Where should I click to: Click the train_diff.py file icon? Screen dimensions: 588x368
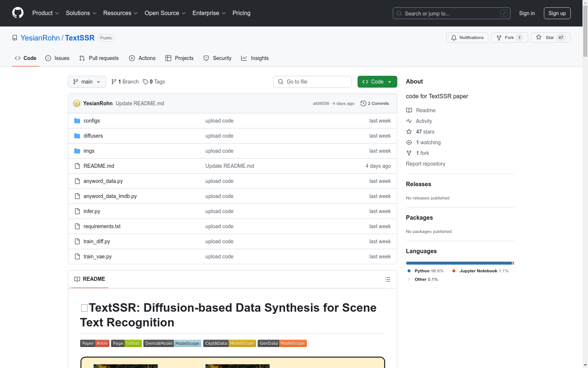77,241
